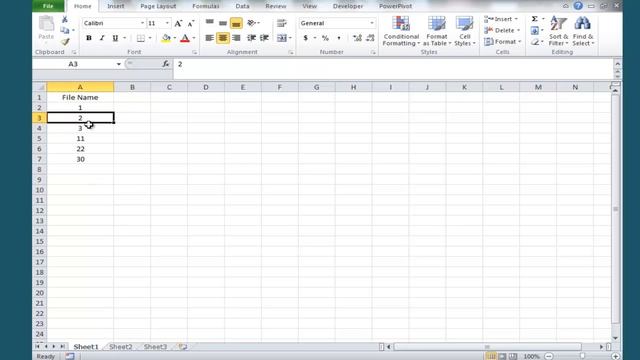640x360 pixels.
Task: Click the Clear eraser icon
Action: pyautogui.click(x=535, y=42)
